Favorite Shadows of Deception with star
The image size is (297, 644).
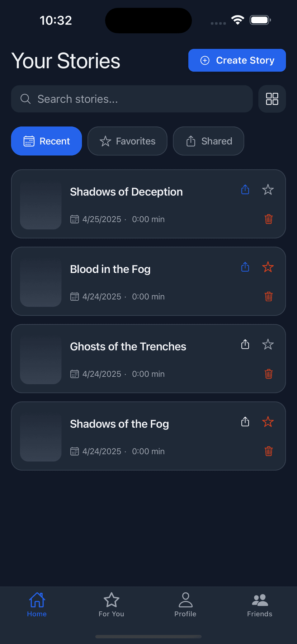point(268,189)
